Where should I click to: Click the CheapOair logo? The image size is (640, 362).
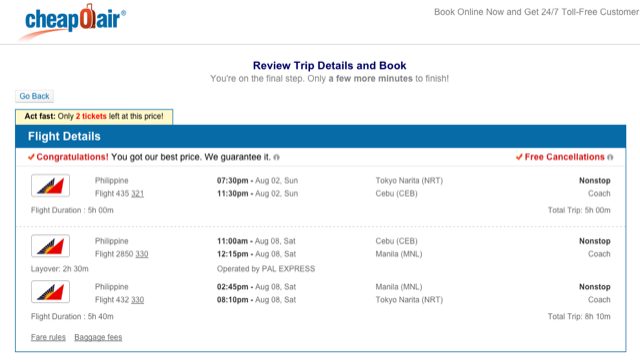click(x=72, y=21)
